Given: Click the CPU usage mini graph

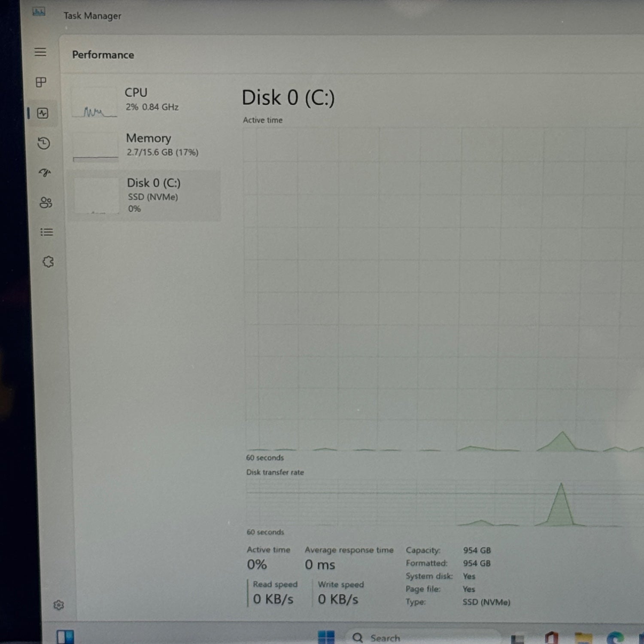Looking at the screenshot, I should tap(94, 102).
